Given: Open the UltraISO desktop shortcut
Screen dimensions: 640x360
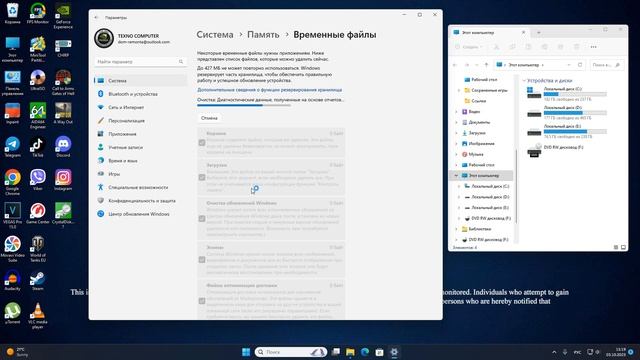Looking at the screenshot, I should point(38,80).
